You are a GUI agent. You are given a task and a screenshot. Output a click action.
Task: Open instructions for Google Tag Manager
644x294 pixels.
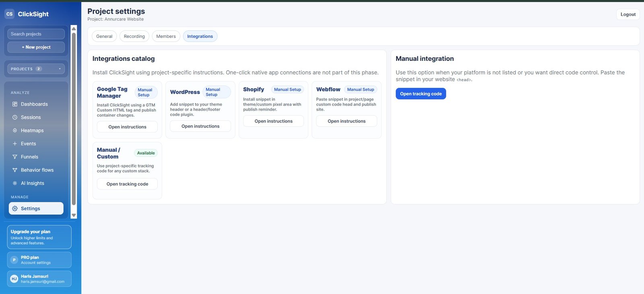click(127, 127)
